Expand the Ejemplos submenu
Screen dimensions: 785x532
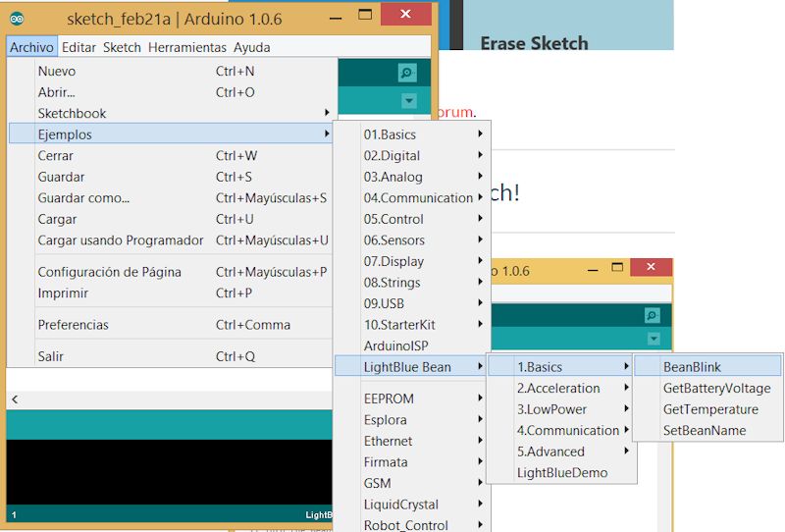click(170, 134)
